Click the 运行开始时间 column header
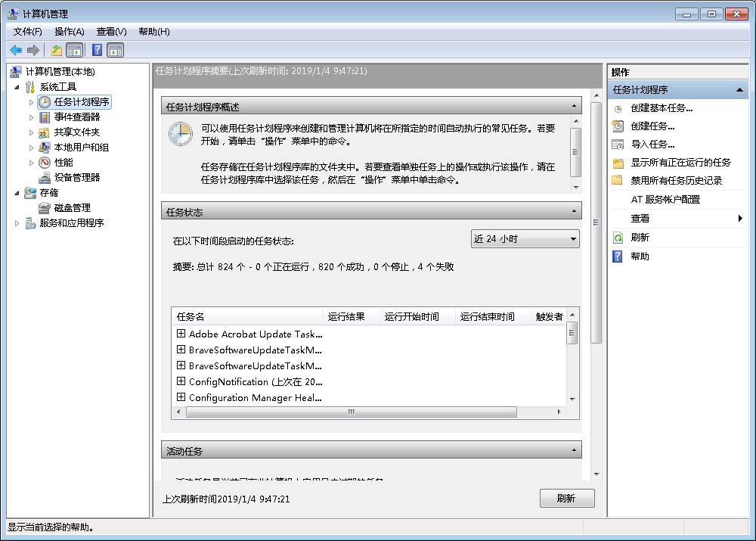756x541 pixels. [417, 316]
